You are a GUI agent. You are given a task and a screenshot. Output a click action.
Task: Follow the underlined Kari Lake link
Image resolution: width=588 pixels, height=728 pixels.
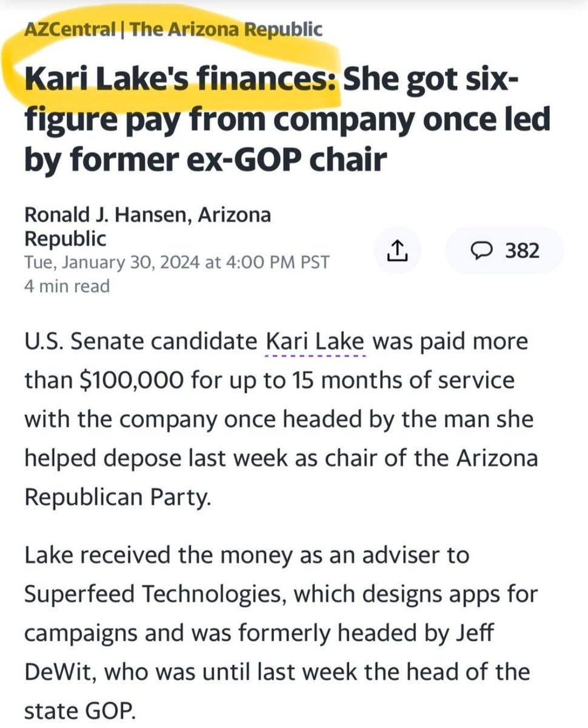[x=316, y=342]
